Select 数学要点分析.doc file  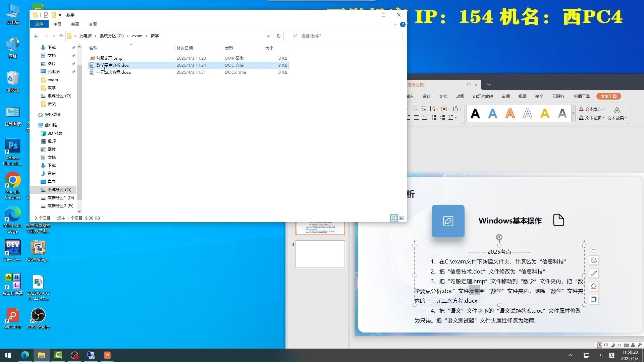click(x=189, y=65)
